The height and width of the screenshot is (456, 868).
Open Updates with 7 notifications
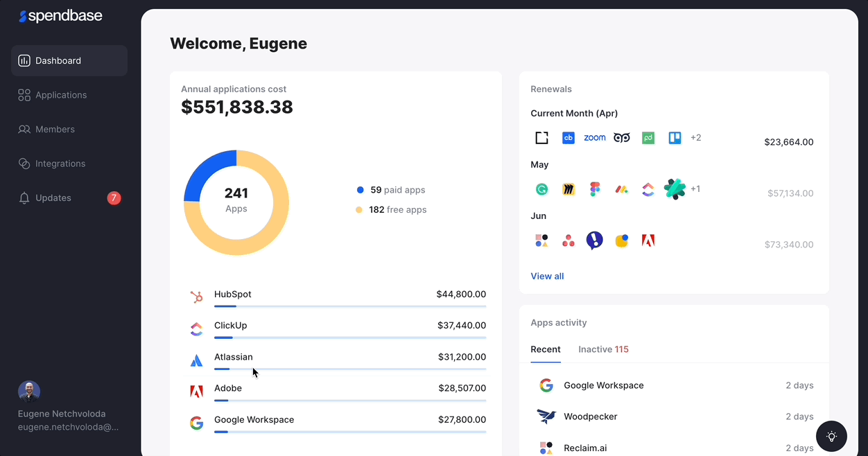pyautogui.click(x=69, y=198)
